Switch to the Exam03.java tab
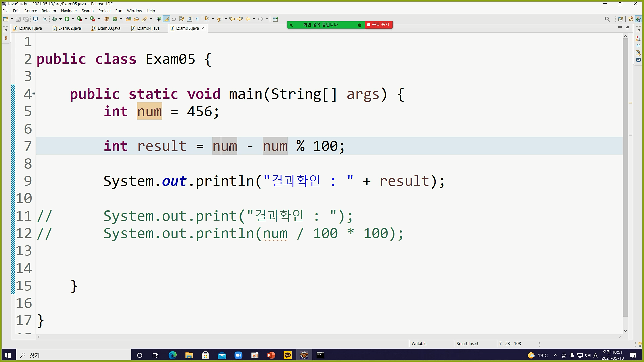 109,28
